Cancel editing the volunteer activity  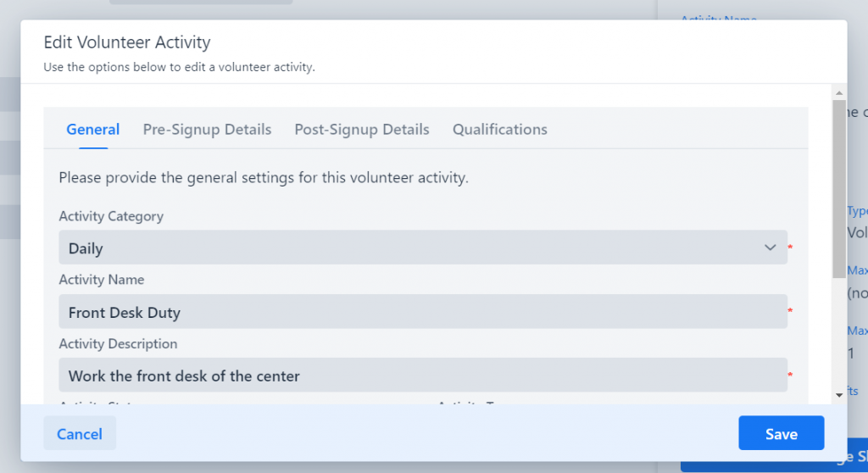point(80,434)
